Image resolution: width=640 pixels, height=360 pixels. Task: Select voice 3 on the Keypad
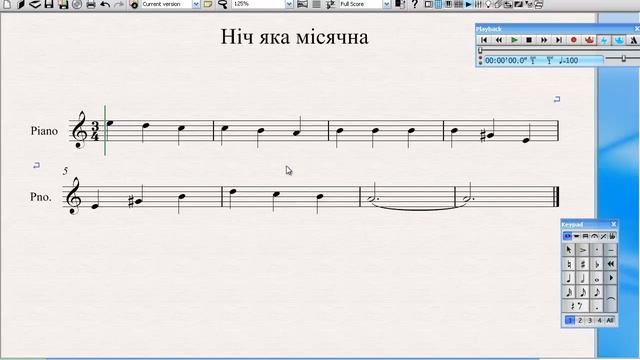pos(590,320)
